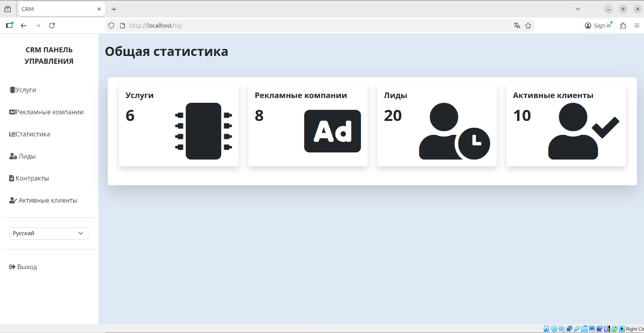
Task: Click the translate page icon
Action: pos(517,25)
